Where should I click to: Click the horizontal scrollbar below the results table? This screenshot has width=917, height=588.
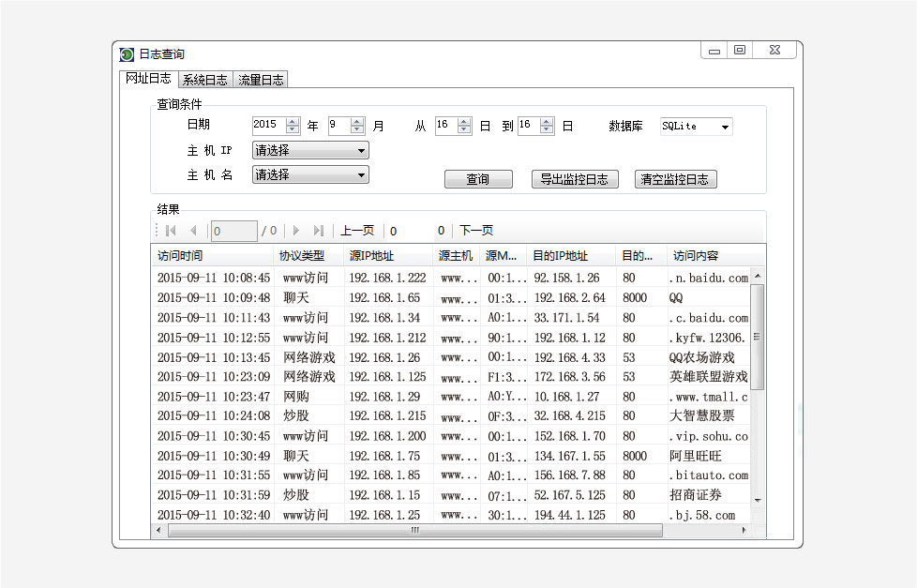coord(413,531)
